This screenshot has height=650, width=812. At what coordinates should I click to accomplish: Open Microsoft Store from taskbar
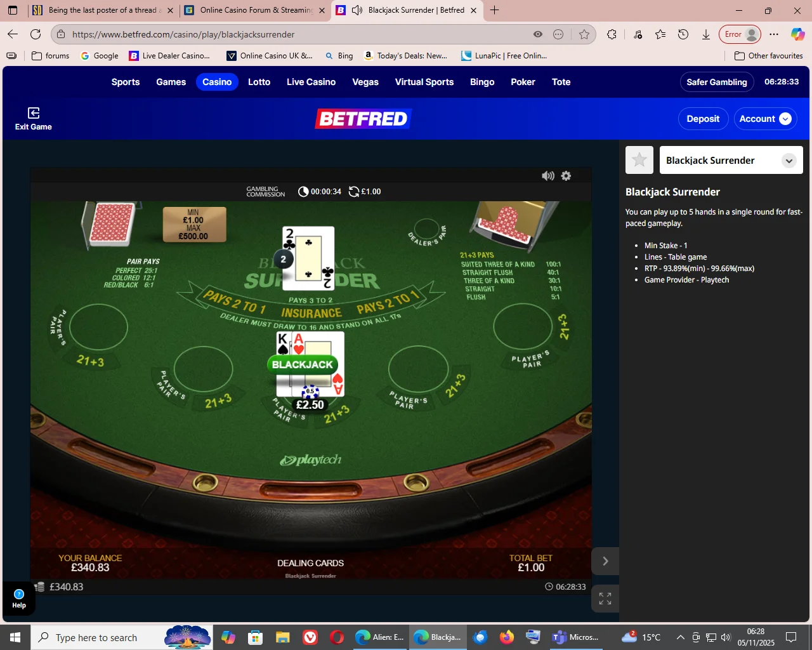tap(255, 637)
